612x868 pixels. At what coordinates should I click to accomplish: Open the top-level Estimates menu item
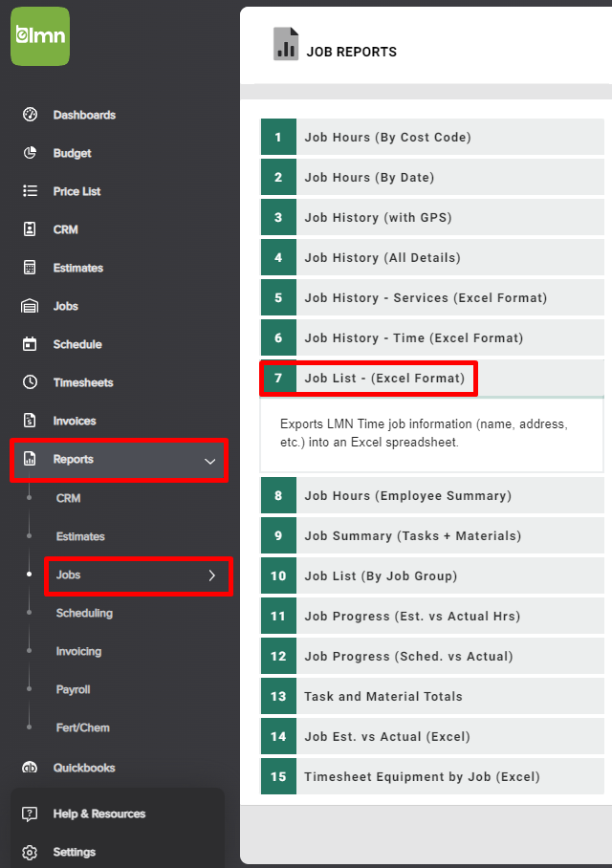click(78, 268)
